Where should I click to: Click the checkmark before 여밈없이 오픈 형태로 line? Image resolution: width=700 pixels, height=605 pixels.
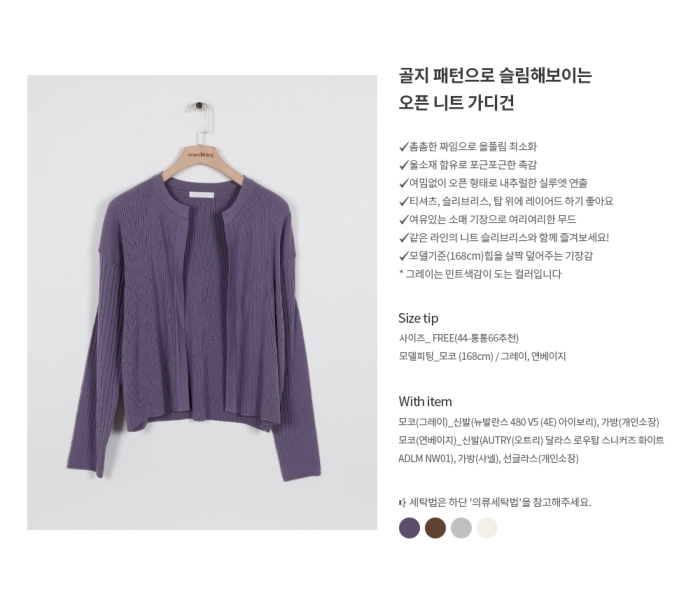point(404,183)
